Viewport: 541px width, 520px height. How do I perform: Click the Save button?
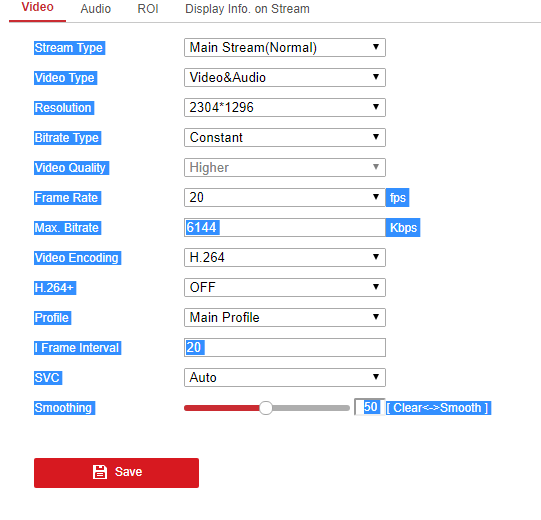click(x=116, y=473)
